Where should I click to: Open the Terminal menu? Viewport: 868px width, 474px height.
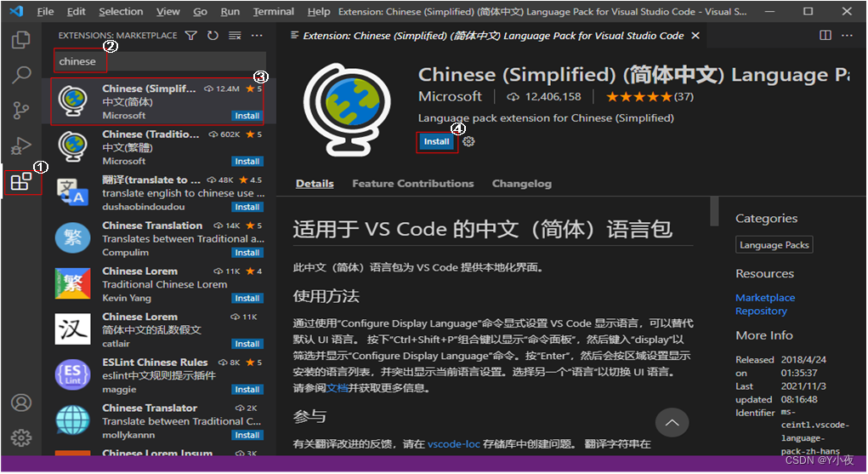274,11
